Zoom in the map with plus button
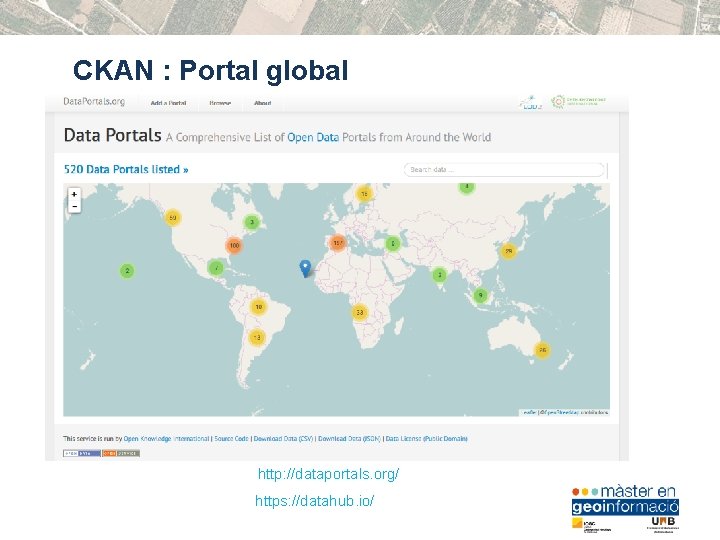720x540 pixels. pyautogui.click(x=74, y=194)
